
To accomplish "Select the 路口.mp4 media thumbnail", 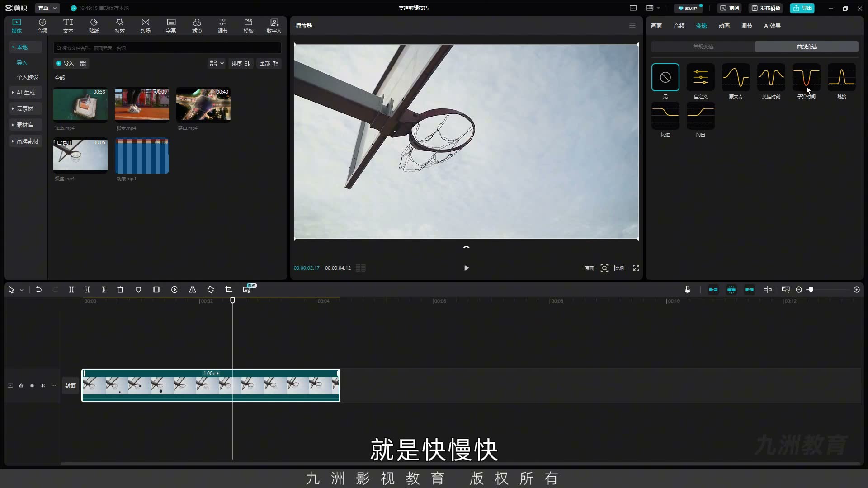I will coord(203,104).
